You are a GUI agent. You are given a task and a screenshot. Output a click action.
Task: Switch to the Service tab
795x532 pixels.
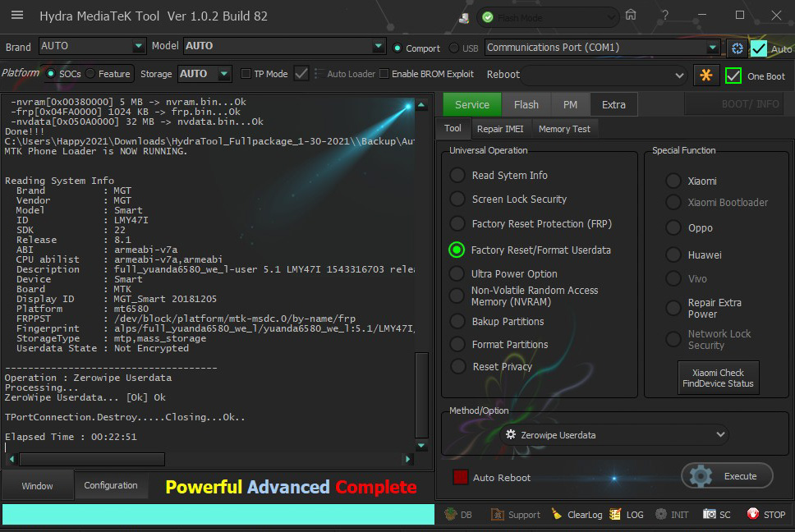pyautogui.click(x=472, y=105)
